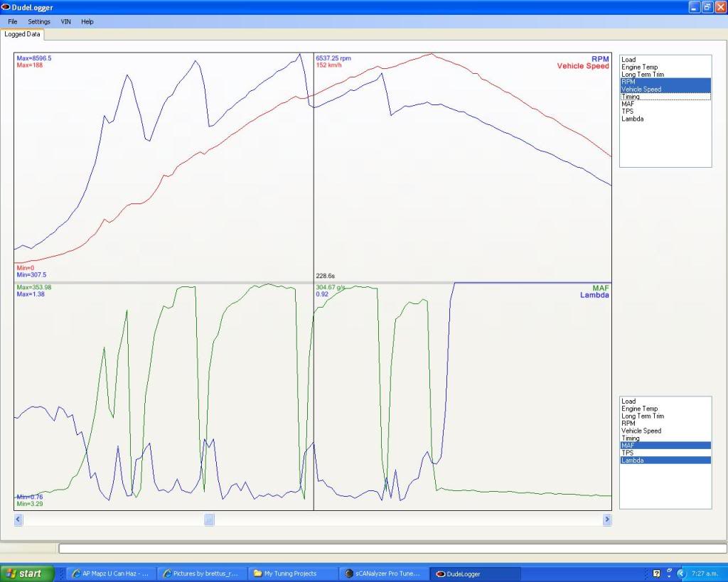Click the 228.6s time marker label
This screenshot has width=728, height=582.
pos(326,276)
